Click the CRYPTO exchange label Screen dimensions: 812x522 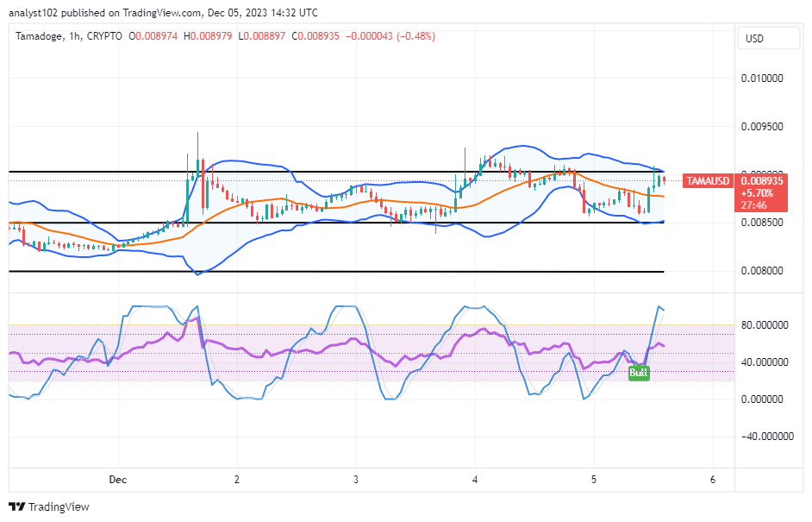tap(104, 36)
